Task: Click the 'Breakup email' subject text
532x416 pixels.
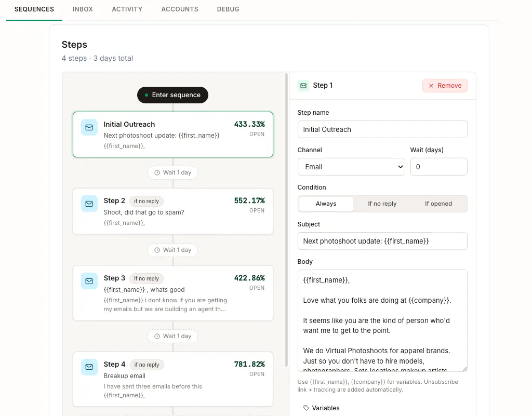Action: click(x=125, y=375)
